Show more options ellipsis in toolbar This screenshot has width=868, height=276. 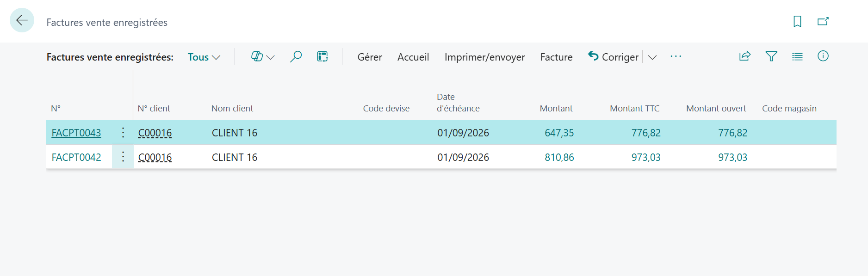[676, 56]
